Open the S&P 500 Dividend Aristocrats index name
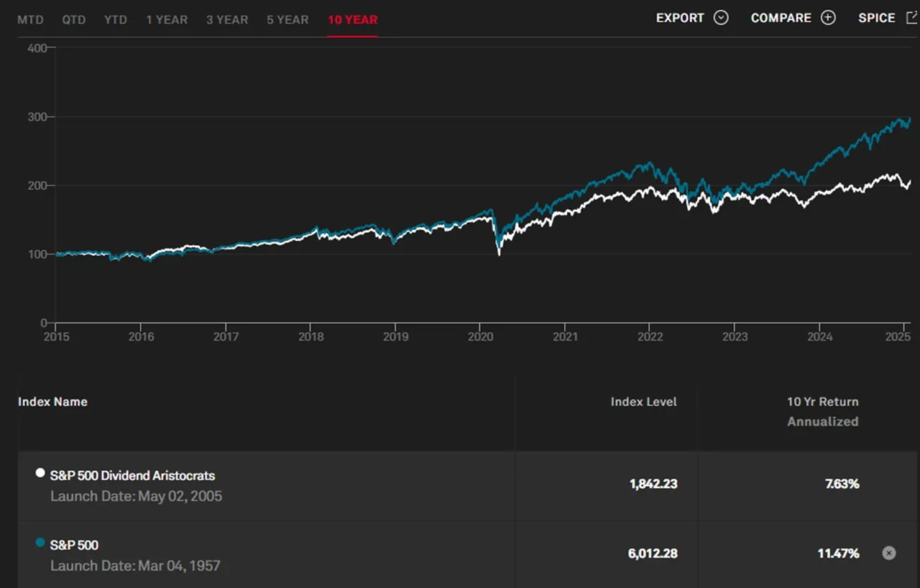 point(132,475)
